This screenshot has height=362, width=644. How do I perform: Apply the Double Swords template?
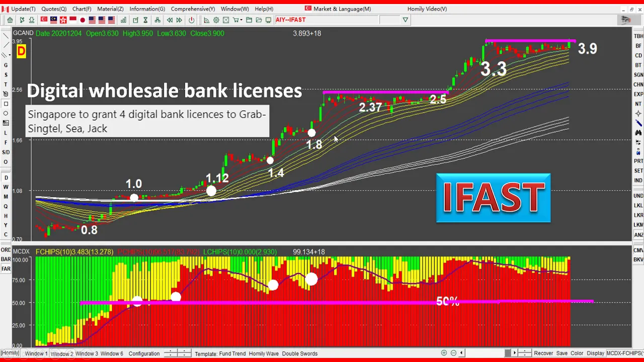point(300,353)
